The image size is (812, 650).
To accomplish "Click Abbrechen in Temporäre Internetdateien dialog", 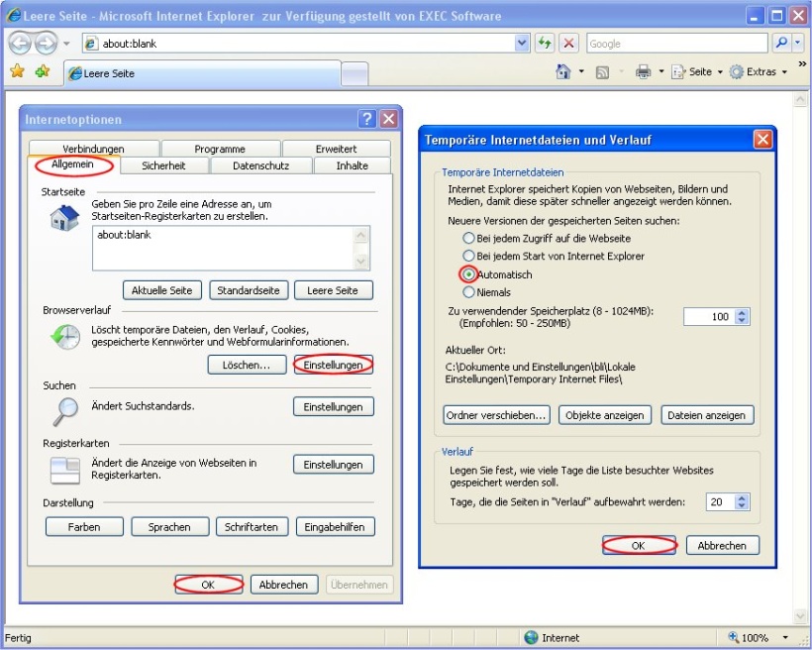I will [x=723, y=545].
